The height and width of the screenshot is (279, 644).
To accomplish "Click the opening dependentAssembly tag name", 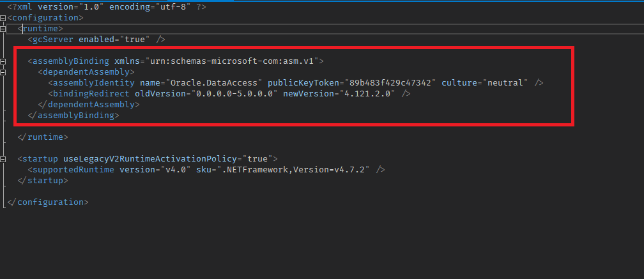I will click(x=86, y=72).
